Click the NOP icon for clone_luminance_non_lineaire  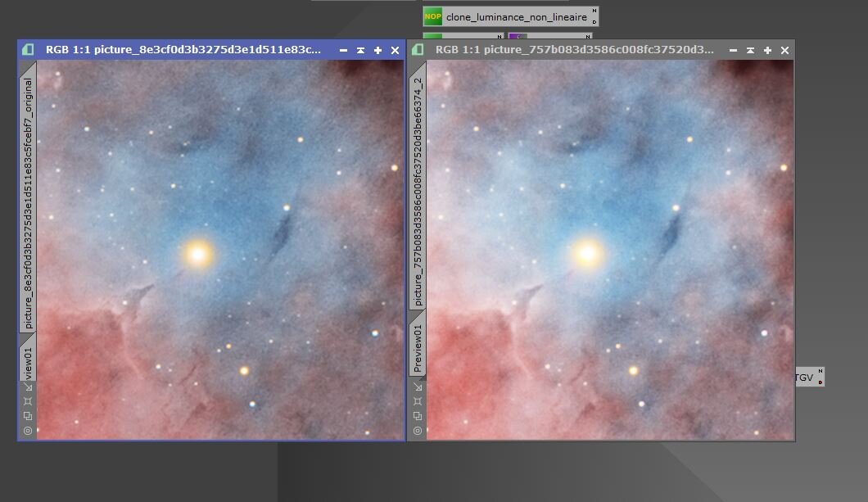432,16
